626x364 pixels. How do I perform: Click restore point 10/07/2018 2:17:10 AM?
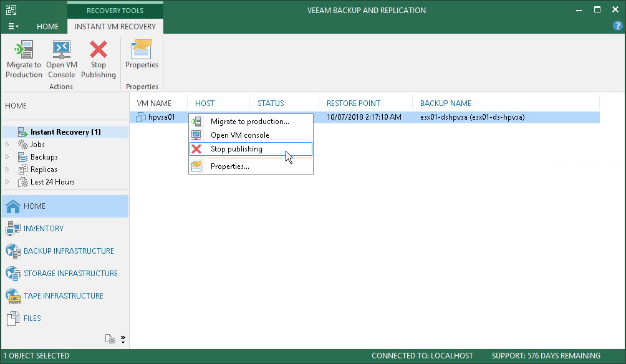[x=364, y=117]
